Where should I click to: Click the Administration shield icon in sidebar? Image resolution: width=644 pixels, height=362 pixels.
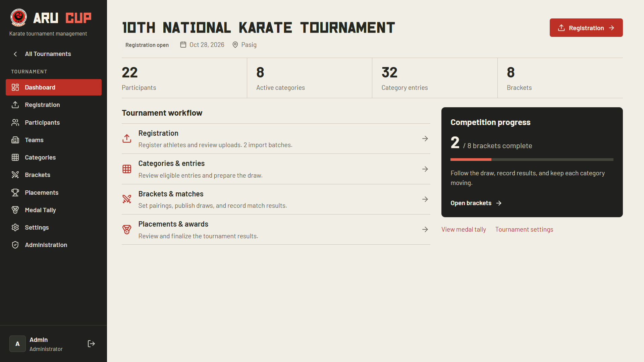click(15, 245)
